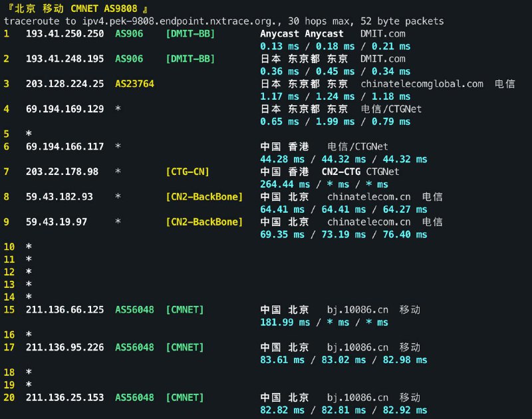
Task: Select IP address 211.136.25.153
Action: click(x=65, y=398)
